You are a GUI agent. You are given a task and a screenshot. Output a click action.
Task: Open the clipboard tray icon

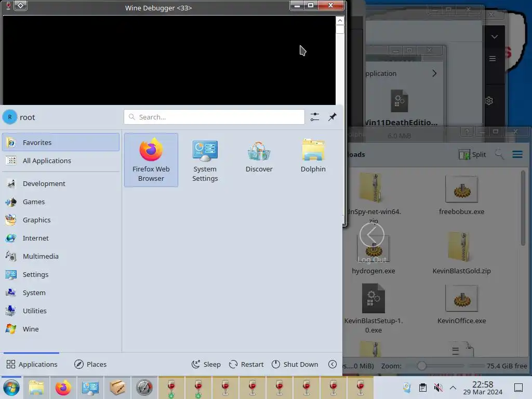(422, 388)
